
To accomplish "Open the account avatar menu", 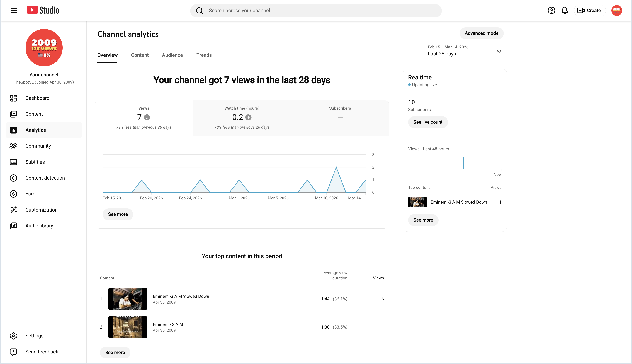I will (x=617, y=11).
